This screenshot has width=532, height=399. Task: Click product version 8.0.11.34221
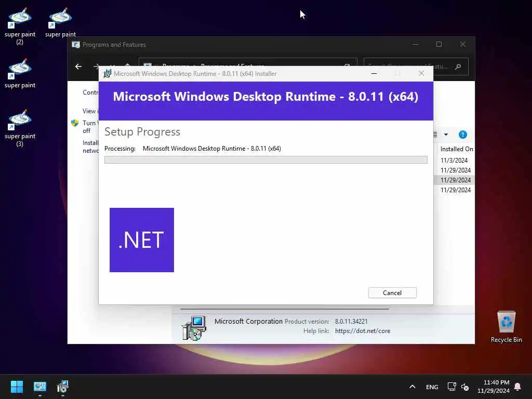[351, 321]
